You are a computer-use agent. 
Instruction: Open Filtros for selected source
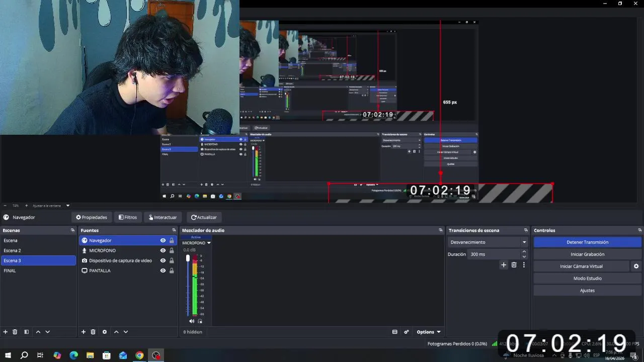[128, 217]
